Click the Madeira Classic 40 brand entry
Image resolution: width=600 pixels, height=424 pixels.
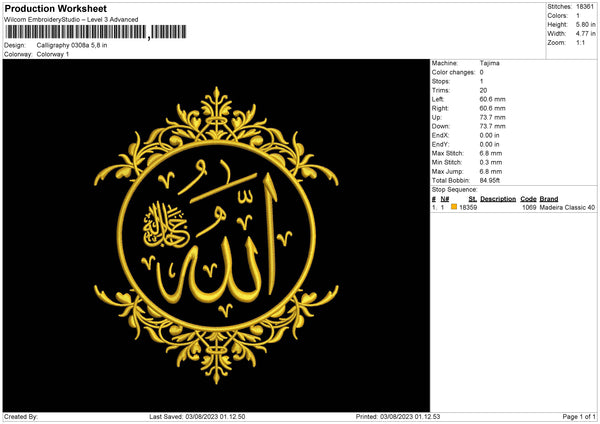[x=567, y=207]
